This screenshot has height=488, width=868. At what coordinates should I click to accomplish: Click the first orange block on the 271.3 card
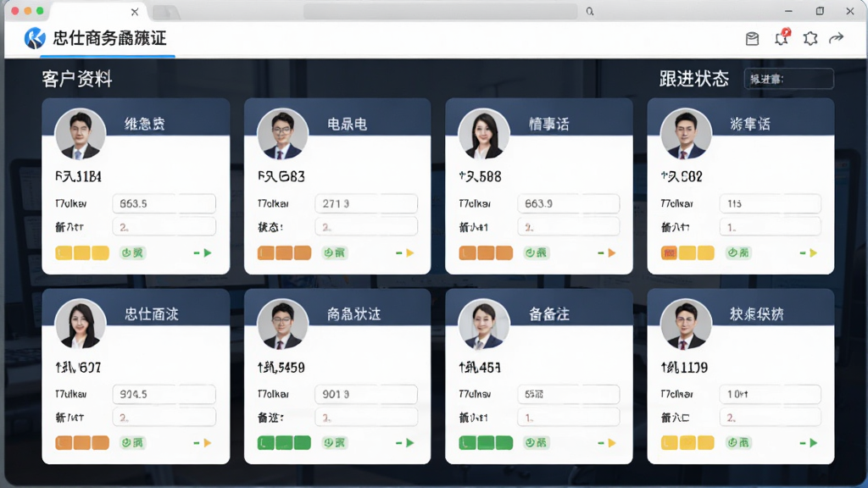pos(265,252)
